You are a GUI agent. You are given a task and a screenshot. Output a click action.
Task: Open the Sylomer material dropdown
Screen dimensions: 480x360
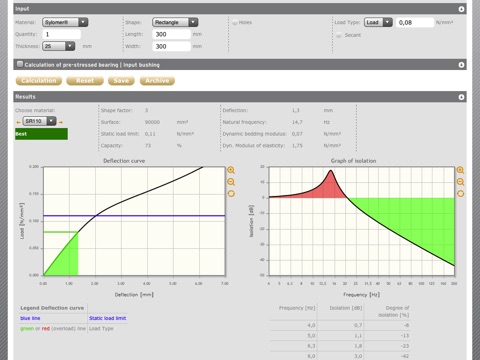65,22
